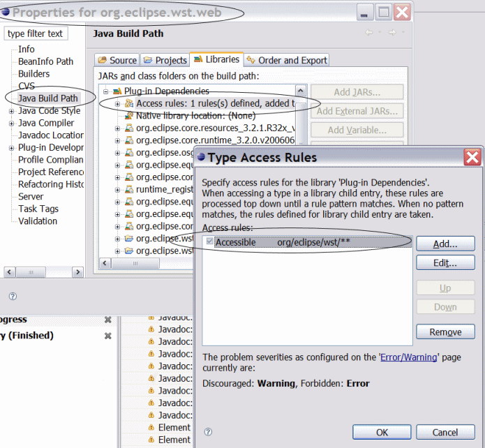
Task: Click the Edit... access rule button
Action: tap(445, 262)
